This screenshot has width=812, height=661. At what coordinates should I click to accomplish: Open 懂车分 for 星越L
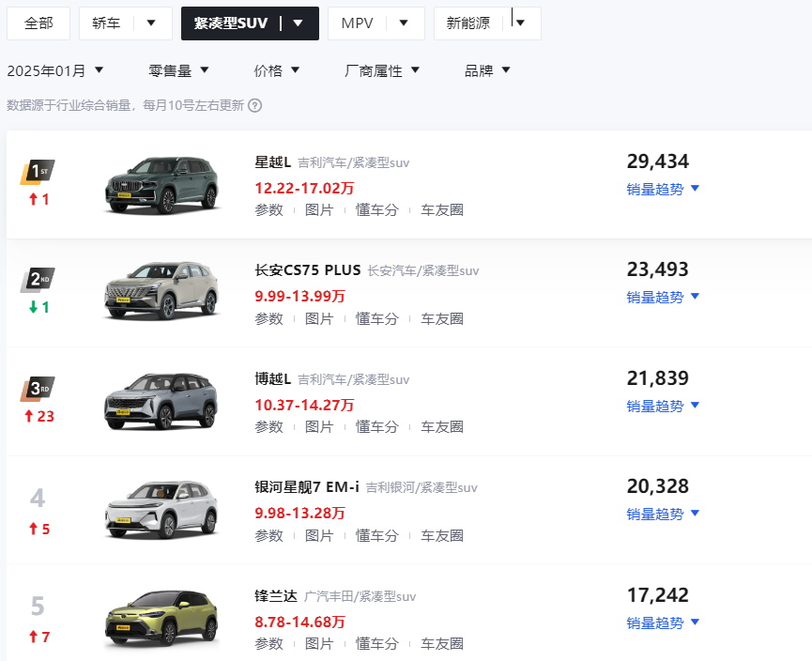377,209
